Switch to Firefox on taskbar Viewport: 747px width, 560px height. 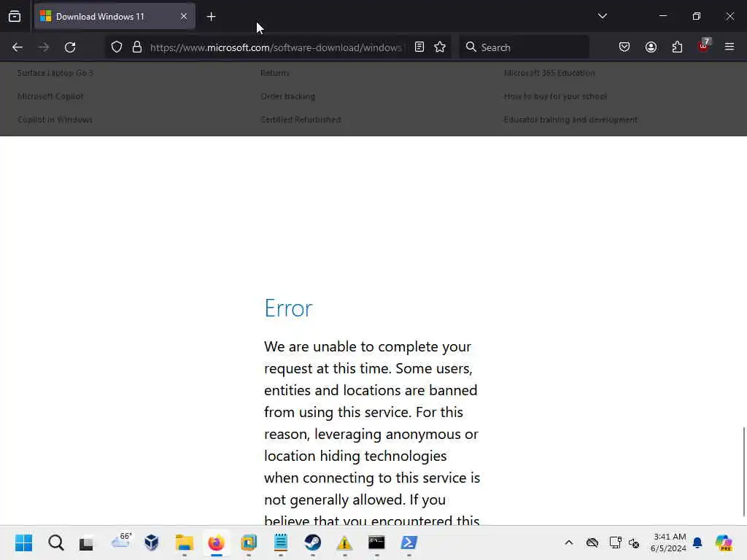(x=216, y=542)
